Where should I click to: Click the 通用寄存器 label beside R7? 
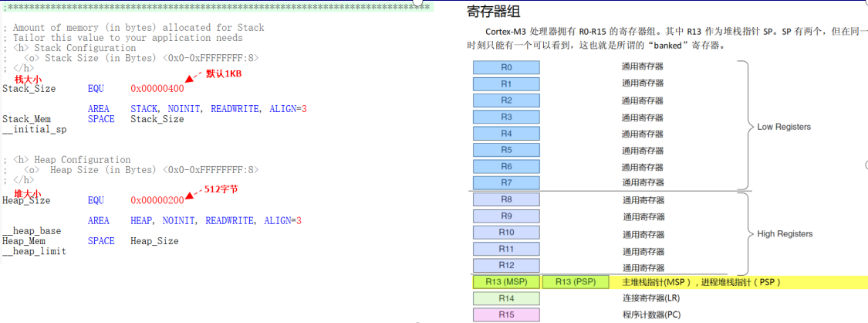coord(642,182)
